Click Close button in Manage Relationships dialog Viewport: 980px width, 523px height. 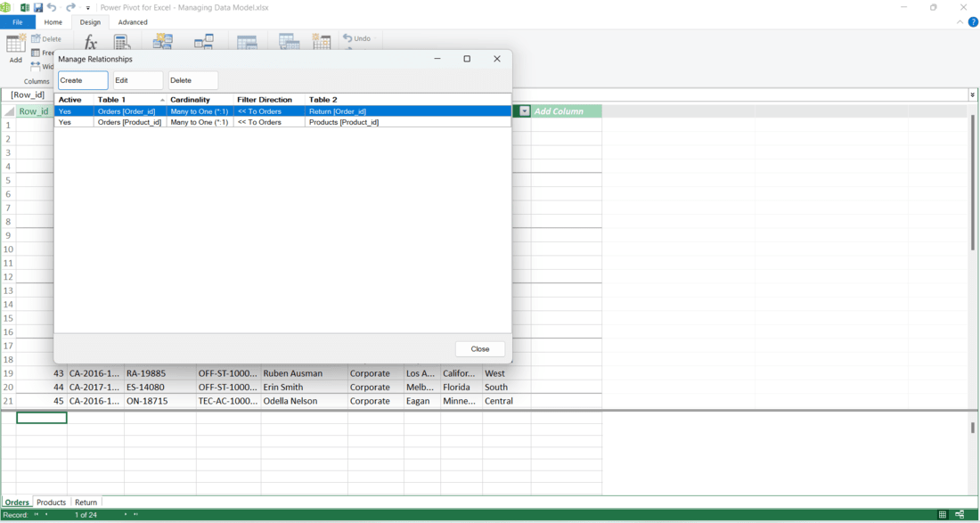point(480,348)
